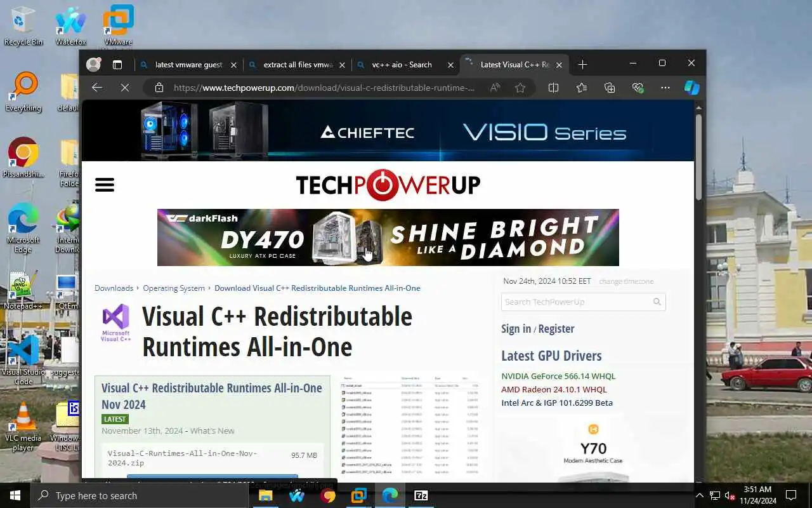
Task: Click the page vertical scrollbar thumb
Action: [x=699, y=157]
